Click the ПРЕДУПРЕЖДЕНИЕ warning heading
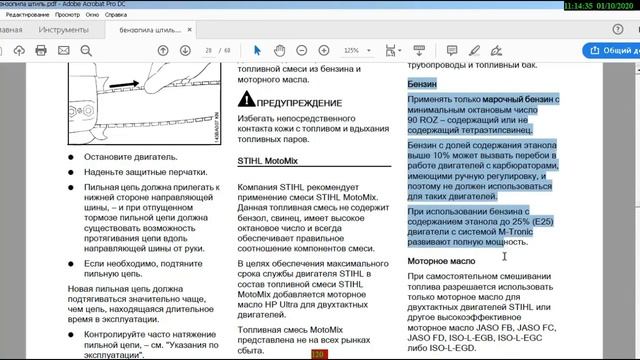640x360 pixels. point(299,103)
